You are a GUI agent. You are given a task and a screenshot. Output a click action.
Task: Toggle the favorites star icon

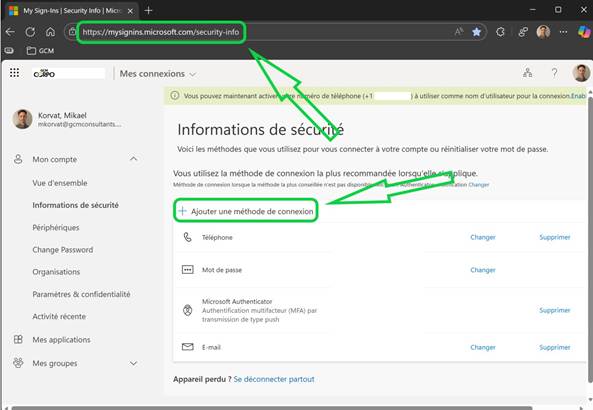(x=477, y=32)
